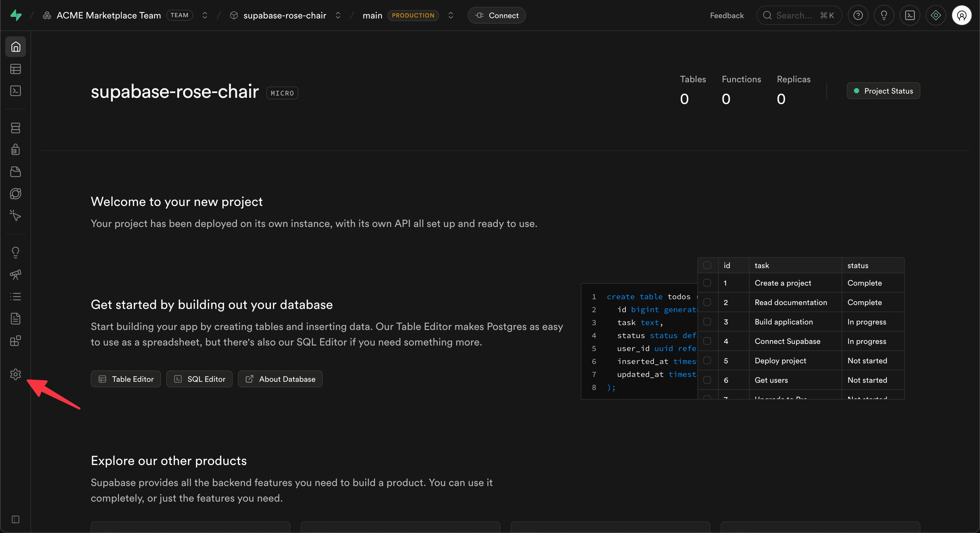The height and width of the screenshot is (533, 980).
Task: Expand the supabase-rose-chair project switcher
Action: coord(338,15)
